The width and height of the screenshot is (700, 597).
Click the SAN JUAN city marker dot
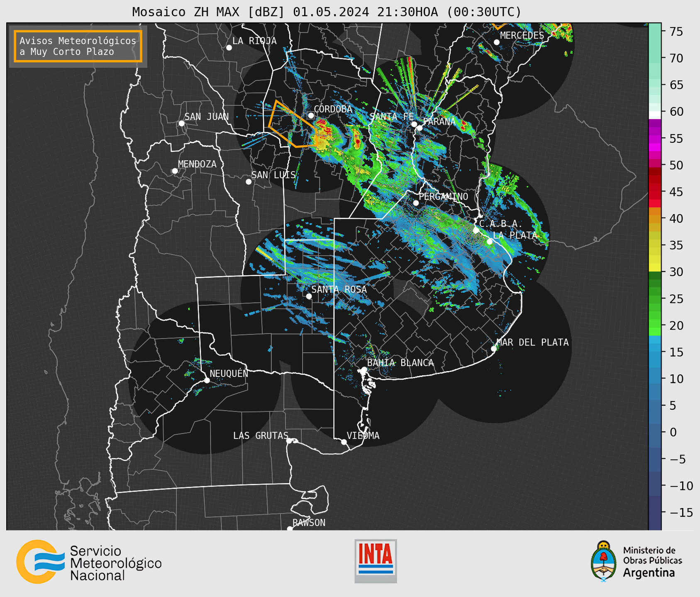coord(181,123)
